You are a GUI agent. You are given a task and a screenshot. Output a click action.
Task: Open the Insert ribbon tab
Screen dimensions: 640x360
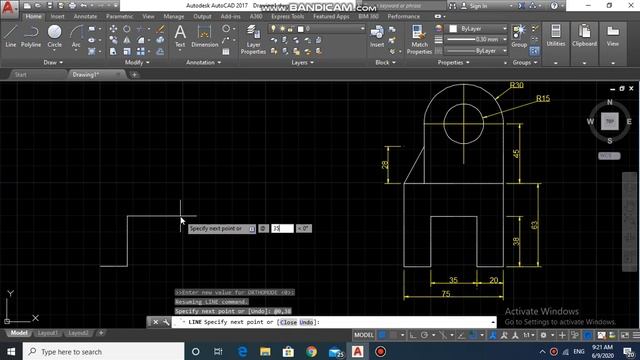pos(57,16)
